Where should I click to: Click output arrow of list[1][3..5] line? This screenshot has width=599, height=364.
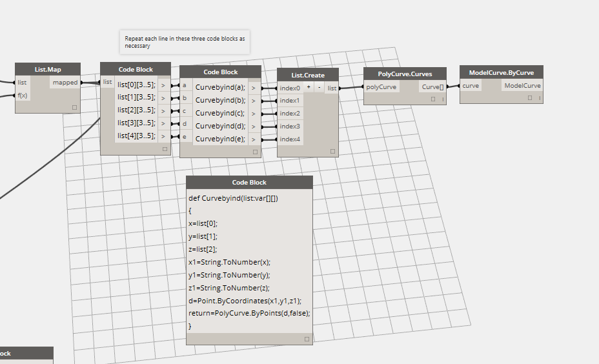pyautogui.click(x=163, y=98)
